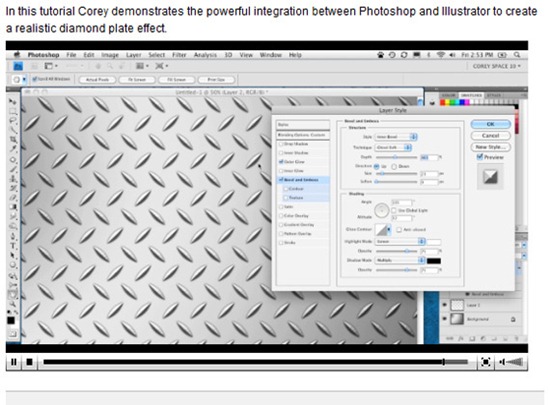This screenshot has width=550, height=405.
Task: Open the Filter menu
Action: point(179,55)
